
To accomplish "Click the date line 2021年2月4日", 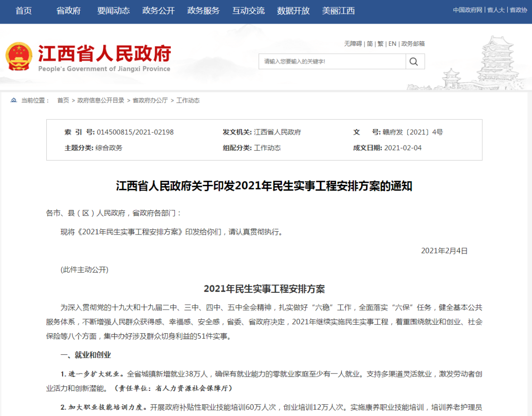I will coord(444,251).
